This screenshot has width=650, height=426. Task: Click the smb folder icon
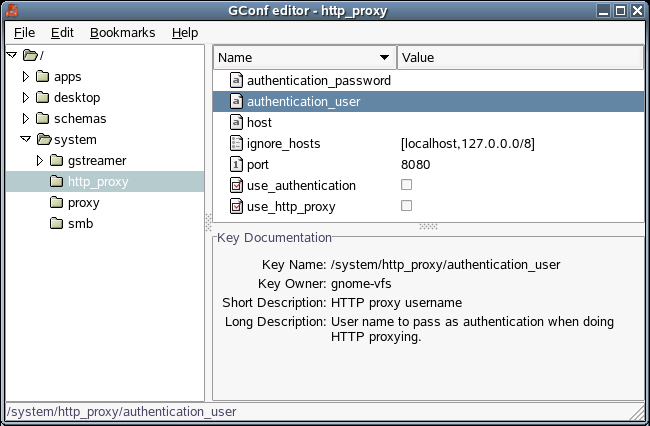[58, 223]
